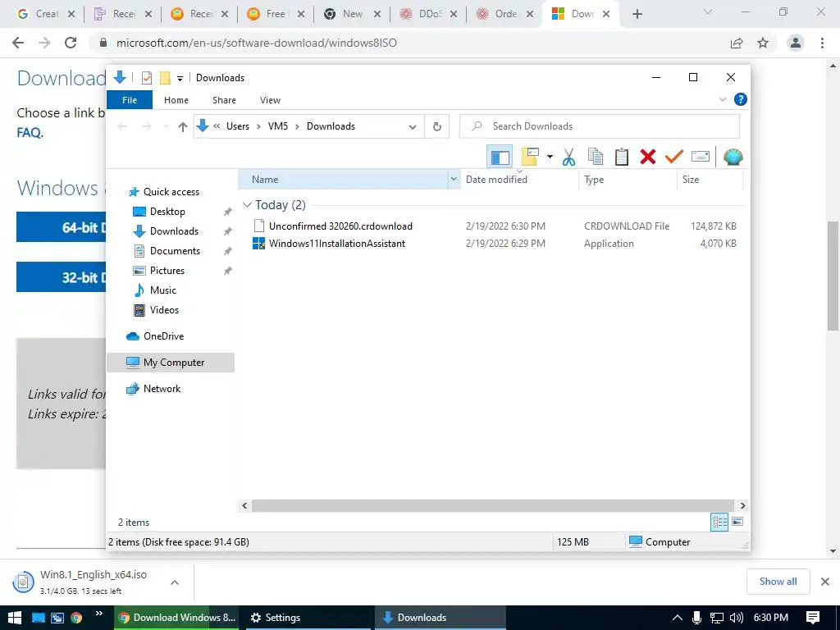Click the Chrome share page icon
This screenshot has width=840, height=630.
737,43
